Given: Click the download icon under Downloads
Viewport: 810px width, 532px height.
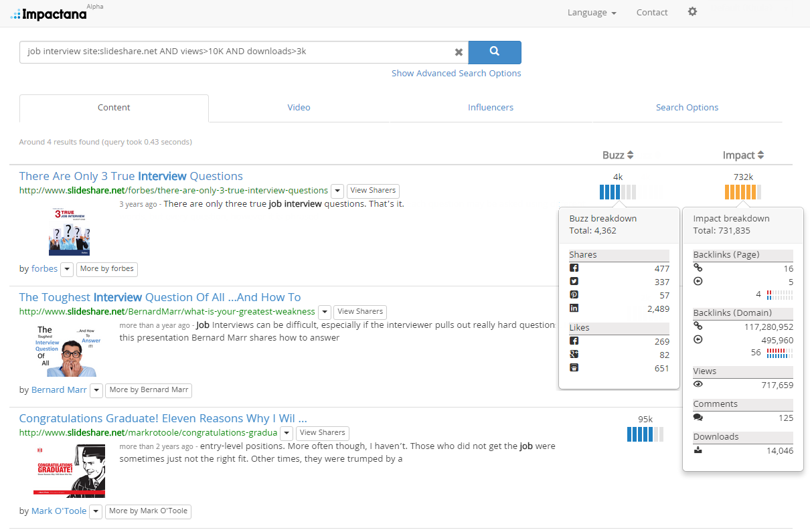Looking at the screenshot, I should click(x=698, y=450).
